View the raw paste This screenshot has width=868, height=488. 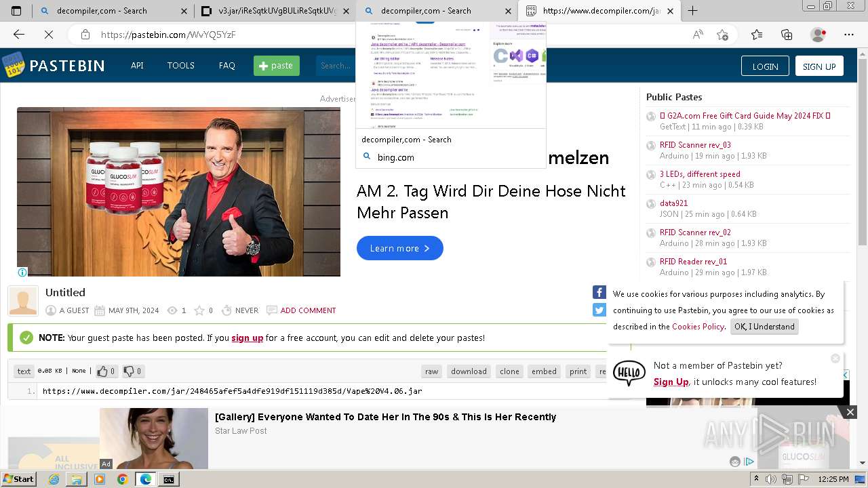tap(432, 371)
